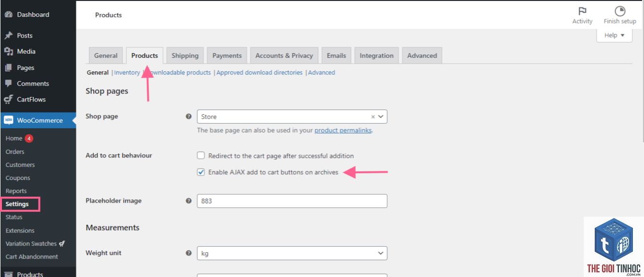Click help tooltip icon beside Weight unit

click(189, 253)
